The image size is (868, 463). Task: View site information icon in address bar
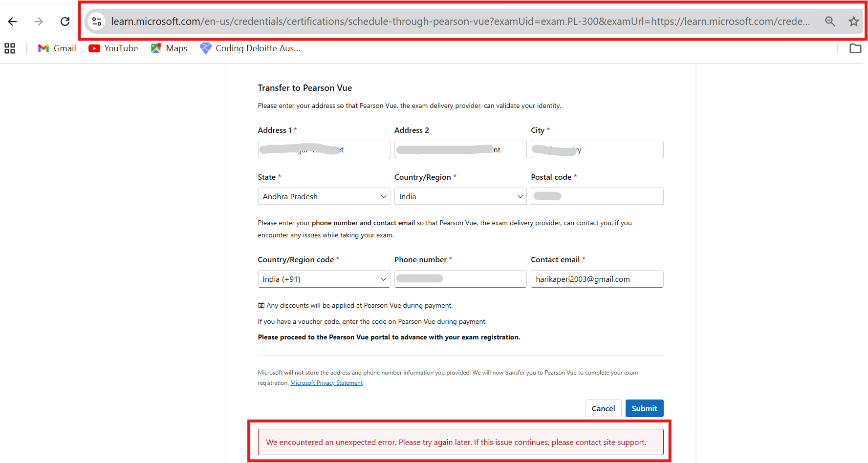coord(97,21)
